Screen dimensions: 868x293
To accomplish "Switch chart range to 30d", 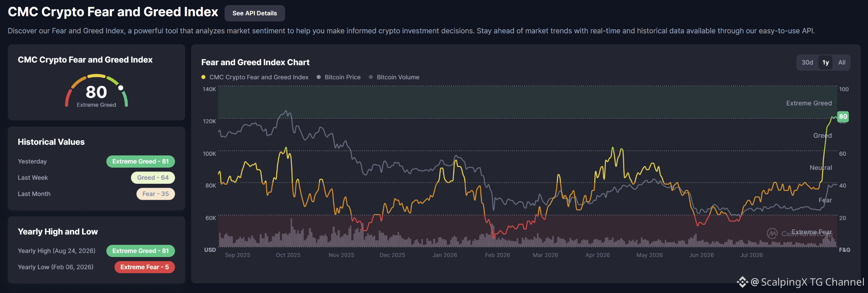I will click(807, 62).
